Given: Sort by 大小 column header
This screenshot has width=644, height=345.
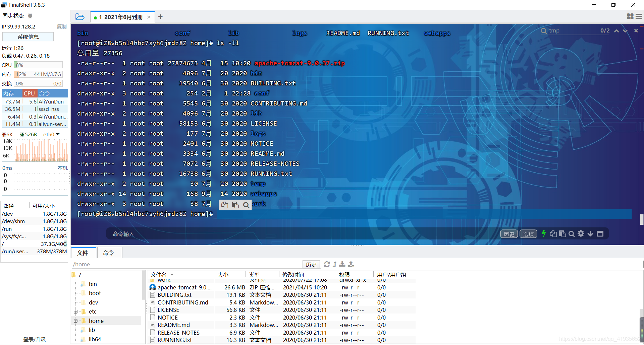Looking at the screenshot, I should 230,275.
